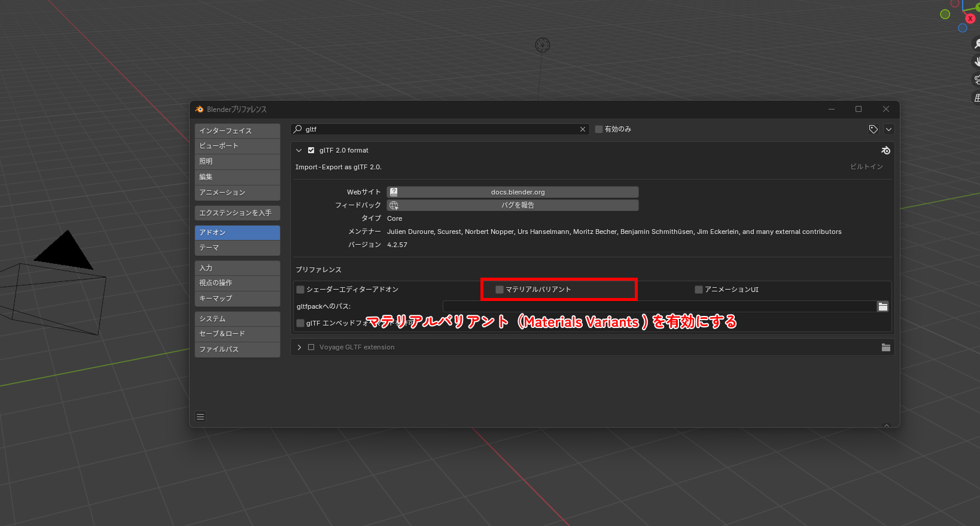Screen dimensions: 980x526
Task: Open Get Extensions tab (エクステンションを入手)
Action: 238,213
